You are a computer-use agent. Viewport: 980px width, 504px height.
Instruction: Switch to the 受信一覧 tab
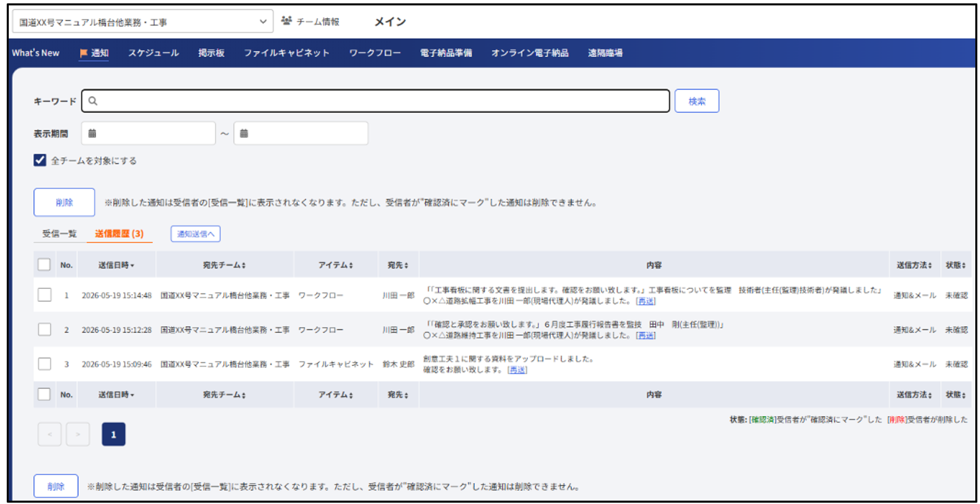tap(60, 233)
